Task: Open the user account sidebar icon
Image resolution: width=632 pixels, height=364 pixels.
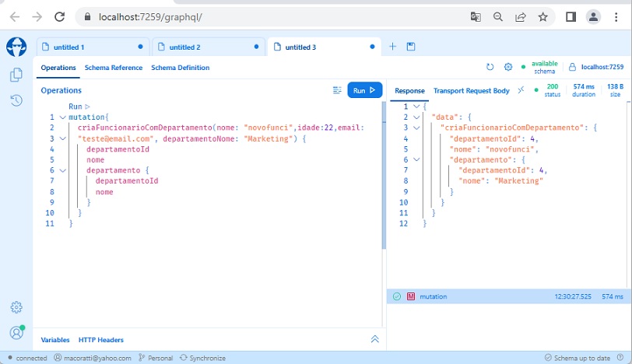Action: point(16,333)
